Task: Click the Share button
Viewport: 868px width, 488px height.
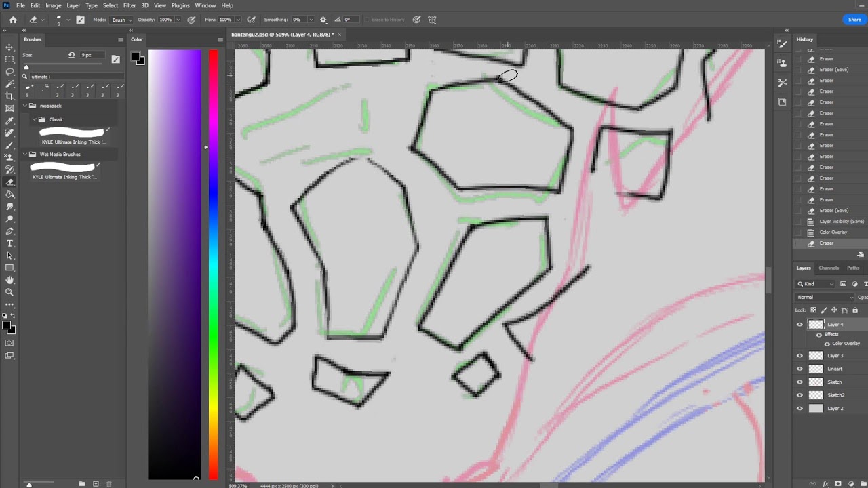Action: click(x=854, y=20)
